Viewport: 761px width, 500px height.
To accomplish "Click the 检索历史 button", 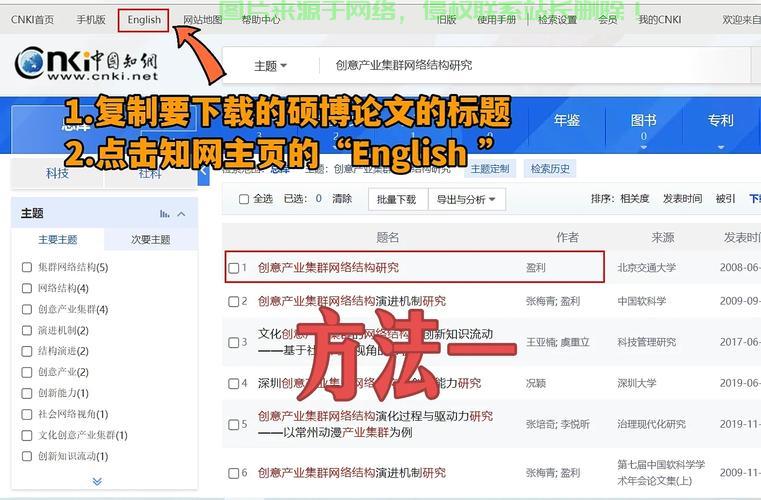I will click(x=550, y=168).
